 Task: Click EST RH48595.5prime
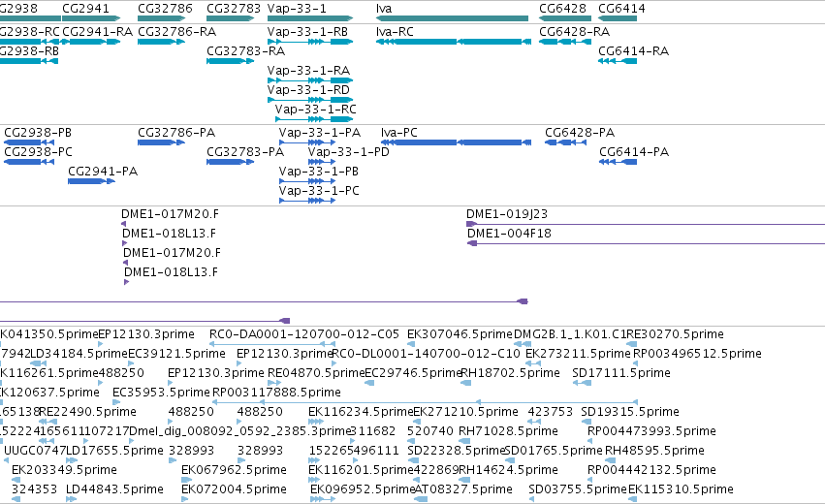pos(654,451)
